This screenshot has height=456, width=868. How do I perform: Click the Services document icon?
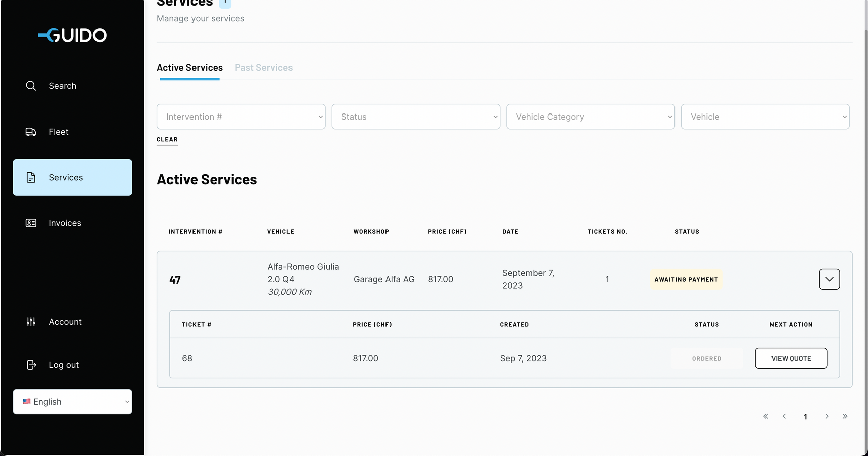pyautogui.click(x=31, y=177)
